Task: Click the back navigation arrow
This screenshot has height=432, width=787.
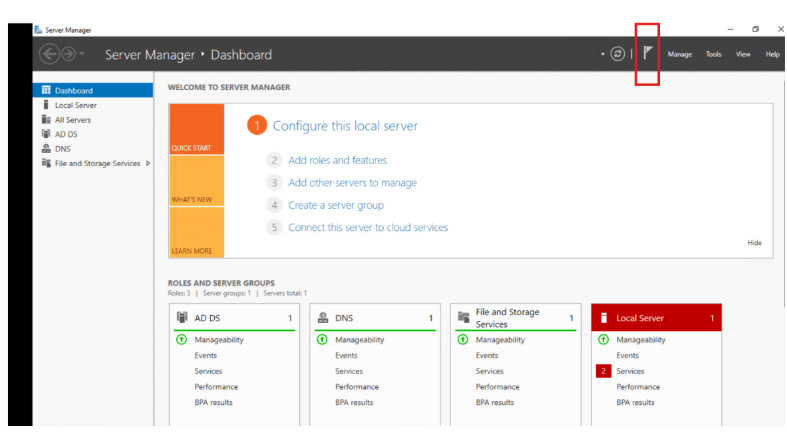Action: [x=49, y=54]
